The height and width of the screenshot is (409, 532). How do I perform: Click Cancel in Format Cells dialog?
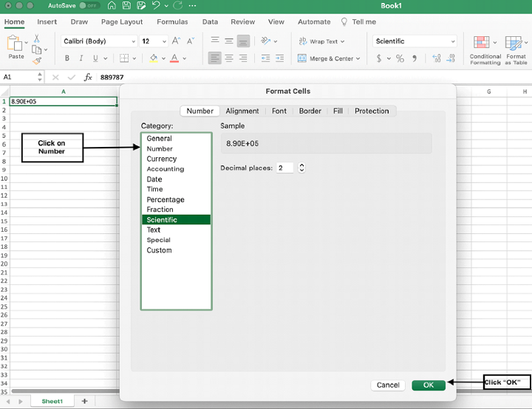pyautogui.click(x=388, y=385)
